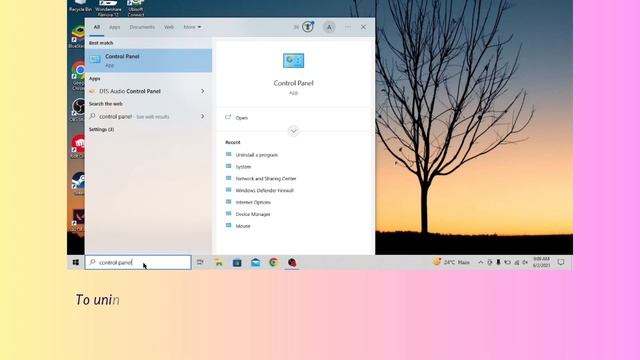Select the All search filter tab
Image resolution: width=640 pixels, height=360 pixels.
coord(97,27)
